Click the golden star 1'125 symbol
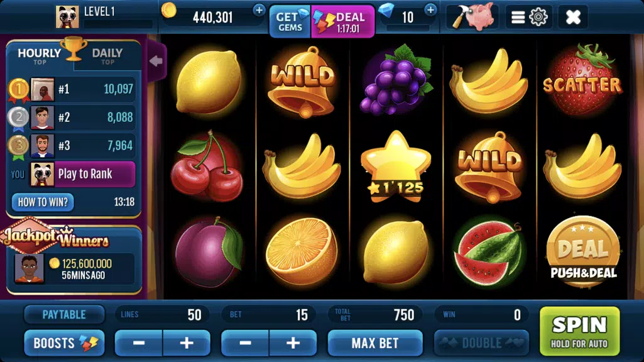The width and height of the screenshot is (644, 362). pyautogui.click(x=396, y=167)
